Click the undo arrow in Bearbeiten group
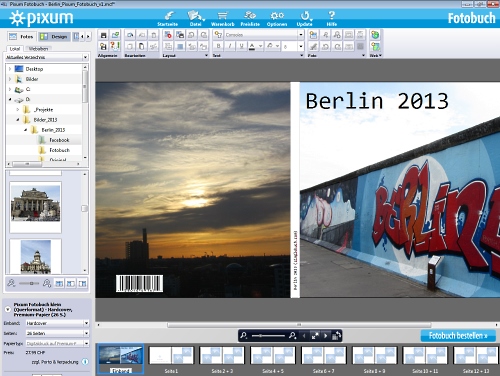This screenshot has height=376, width=500. [x=130, y=35]
